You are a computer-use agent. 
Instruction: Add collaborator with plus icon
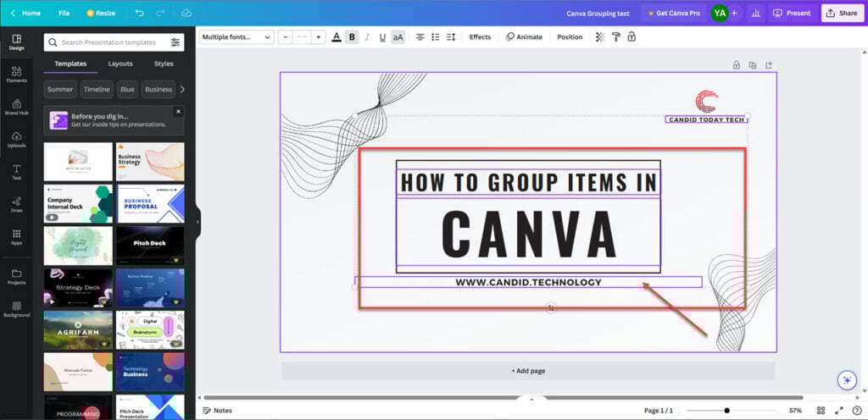click(x=734, y=13)
